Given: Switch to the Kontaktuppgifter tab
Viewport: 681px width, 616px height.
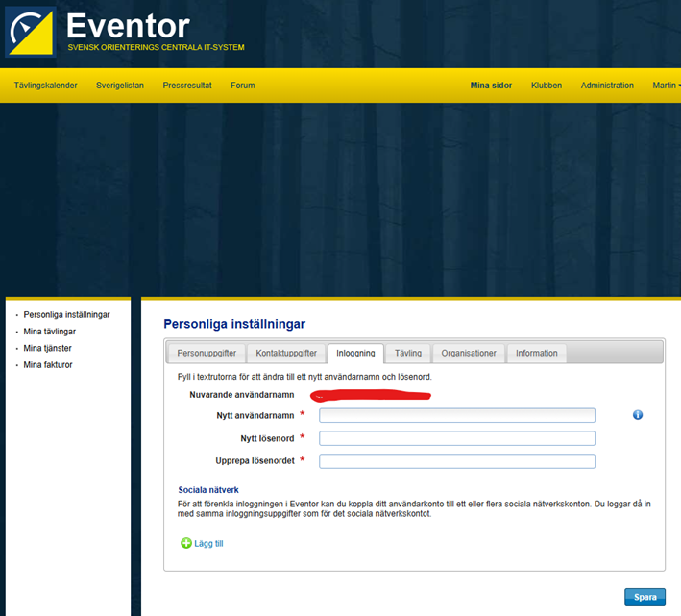Looking at the screenshot, I should 286,353.
